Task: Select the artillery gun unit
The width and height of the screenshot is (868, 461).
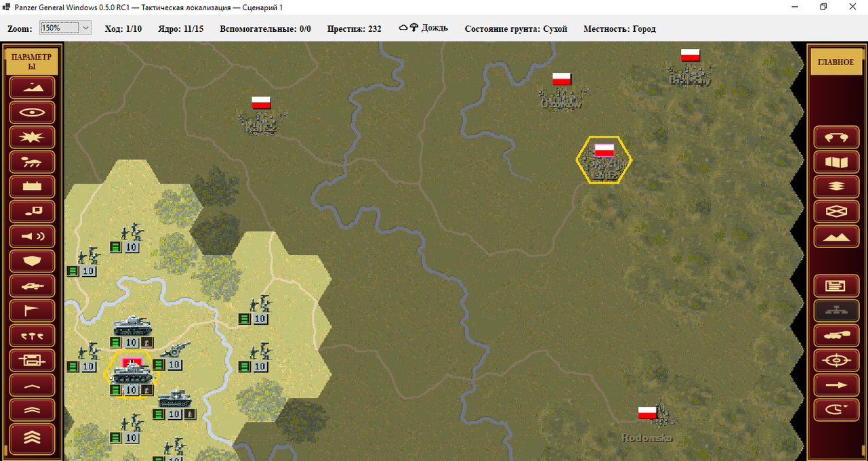Action: tap(175, 350)
